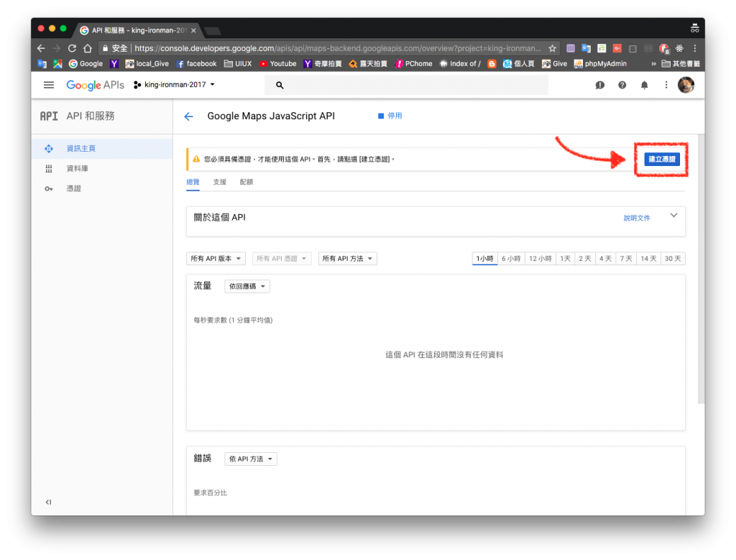
Task: Open the hamburger navigation menu
Action: tap(48, 85)
